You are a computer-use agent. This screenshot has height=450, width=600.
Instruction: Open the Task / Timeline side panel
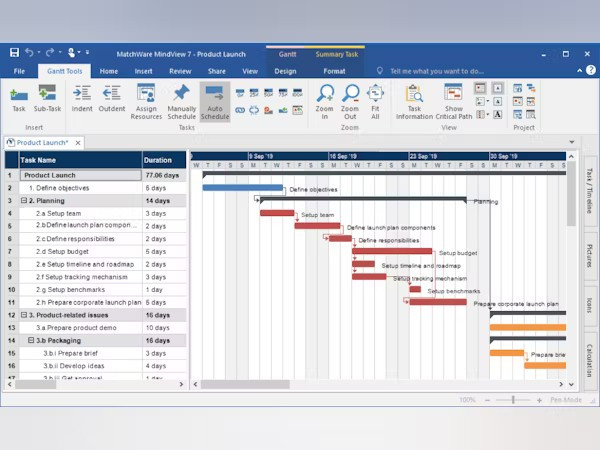(x=589, y=191)
